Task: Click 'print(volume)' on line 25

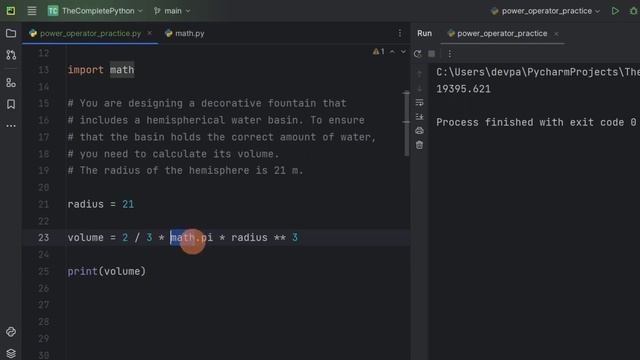Action: 107,271
